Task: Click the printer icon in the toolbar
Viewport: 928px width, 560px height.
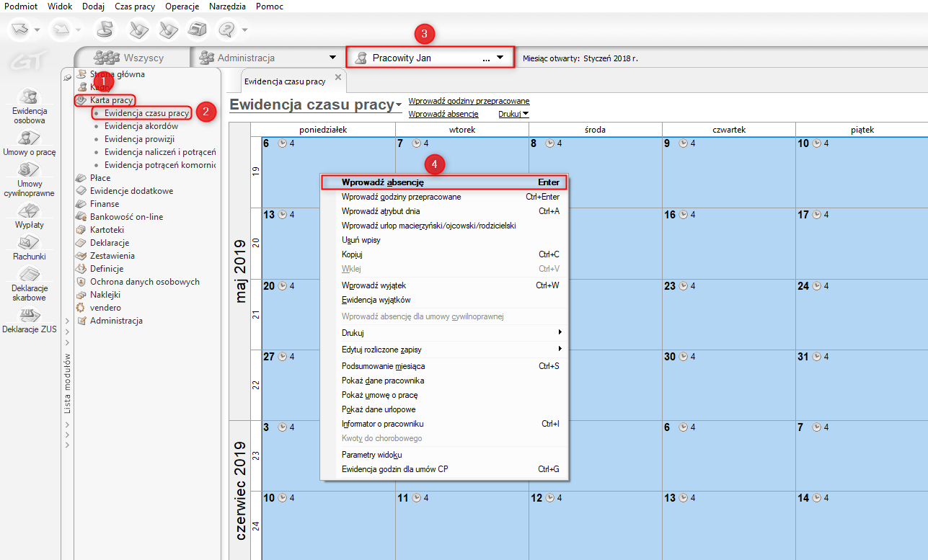Action: [x=197, y=30]
